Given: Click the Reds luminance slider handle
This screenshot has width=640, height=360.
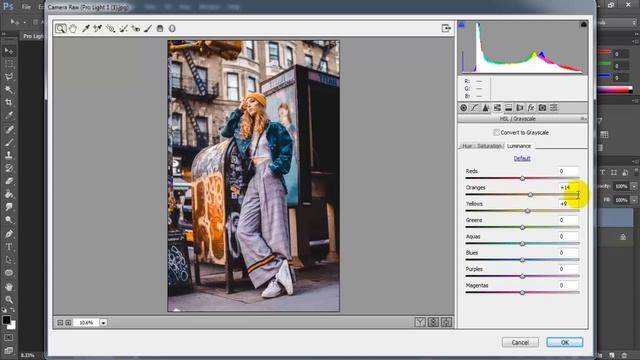Looking at the screenshot, I should 522,178.
